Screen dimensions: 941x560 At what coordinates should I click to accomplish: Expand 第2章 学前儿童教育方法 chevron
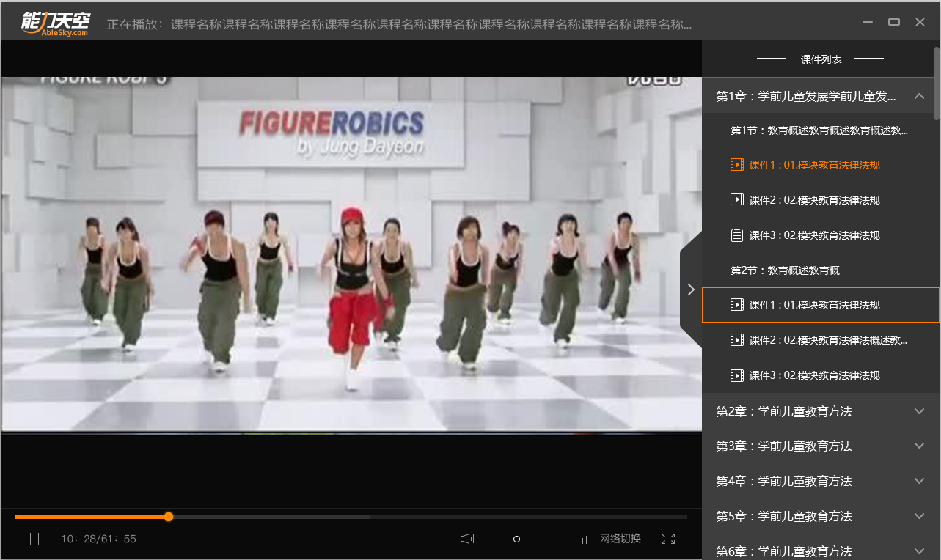[919, 411]
